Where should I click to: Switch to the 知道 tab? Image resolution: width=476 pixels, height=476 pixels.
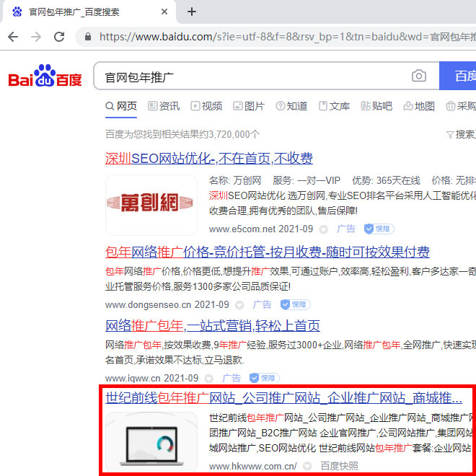coord(291,106)
